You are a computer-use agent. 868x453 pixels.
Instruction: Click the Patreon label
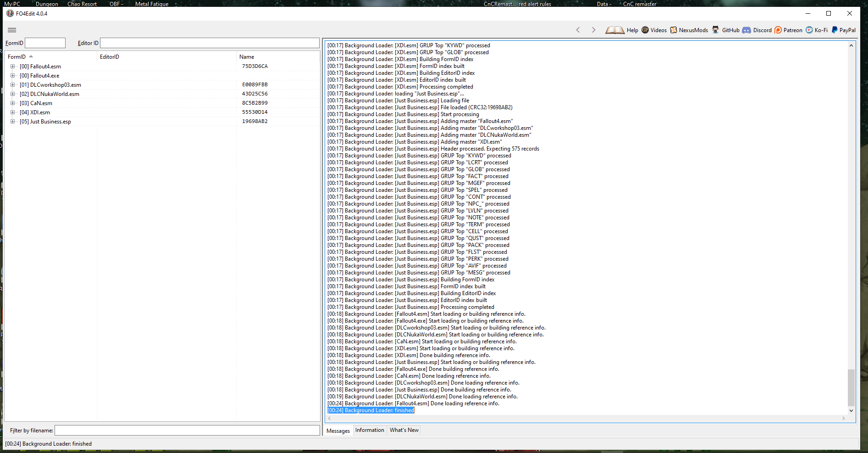(793, 30)
